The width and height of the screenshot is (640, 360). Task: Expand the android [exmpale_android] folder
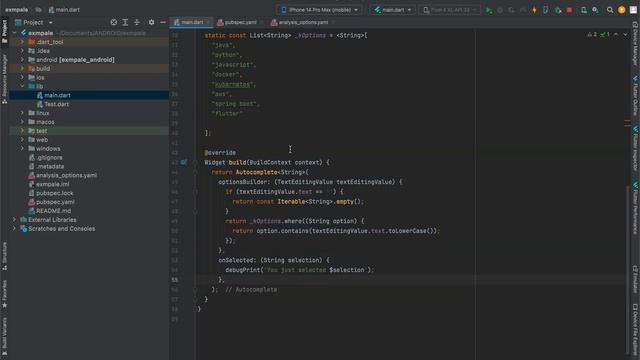[22, 60]
